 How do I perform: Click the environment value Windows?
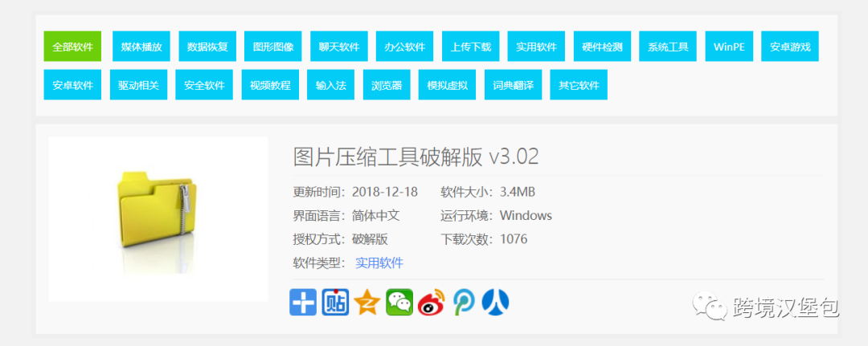pyautogui.click(x=526, y=216)
